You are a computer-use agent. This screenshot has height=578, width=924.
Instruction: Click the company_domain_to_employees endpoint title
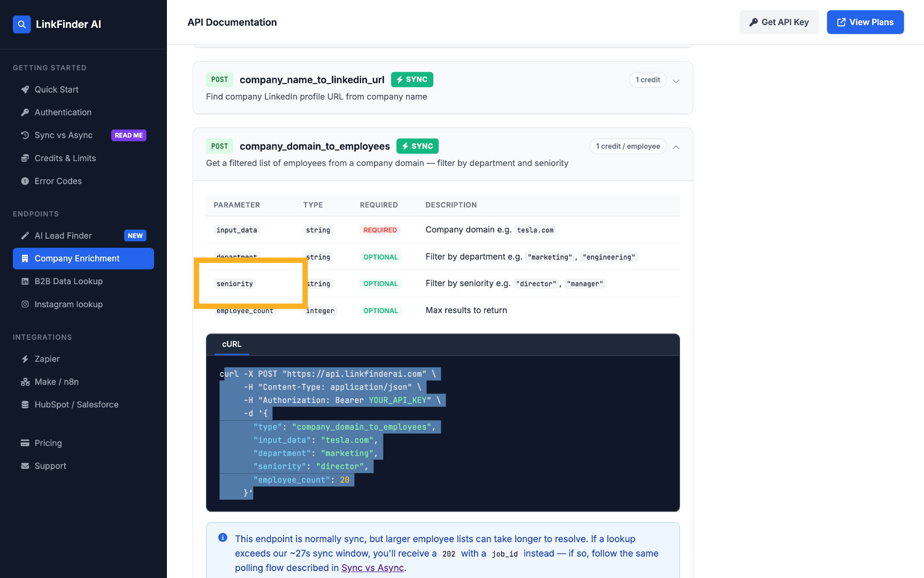point(315,146)
